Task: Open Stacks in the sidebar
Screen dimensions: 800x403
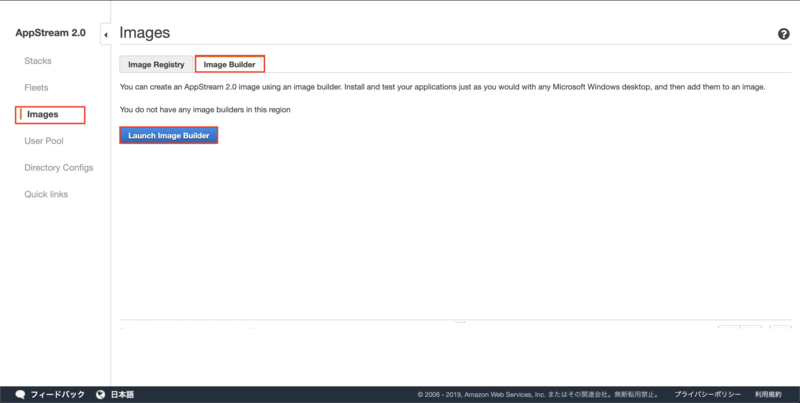Action: (38, 61)
